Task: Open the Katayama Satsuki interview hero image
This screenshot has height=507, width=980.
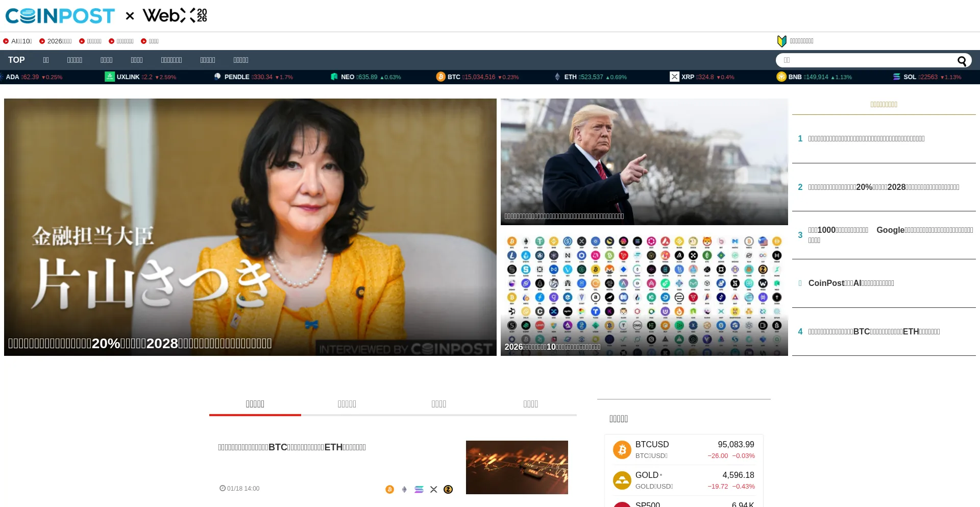Action: pos(250,227)
